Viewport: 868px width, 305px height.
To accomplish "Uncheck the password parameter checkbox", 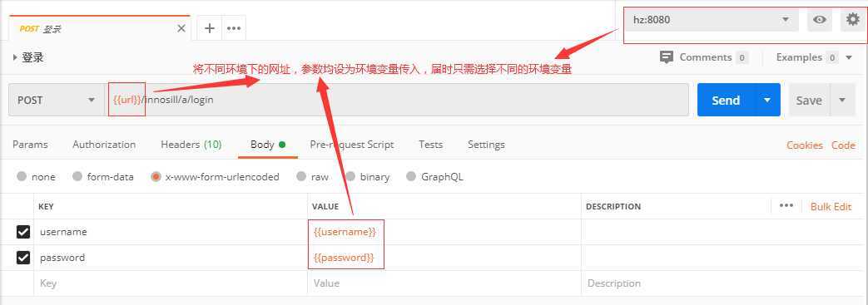I will (23, 258).
